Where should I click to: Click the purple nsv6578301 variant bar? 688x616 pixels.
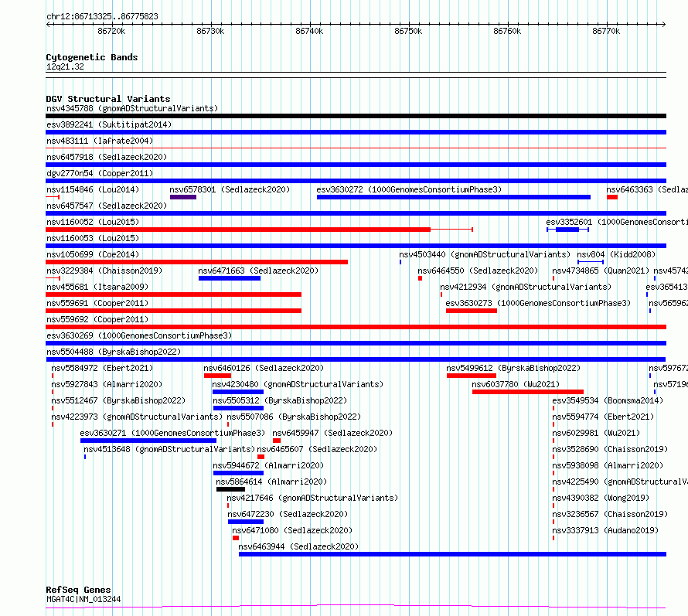[x=183, y=197]
